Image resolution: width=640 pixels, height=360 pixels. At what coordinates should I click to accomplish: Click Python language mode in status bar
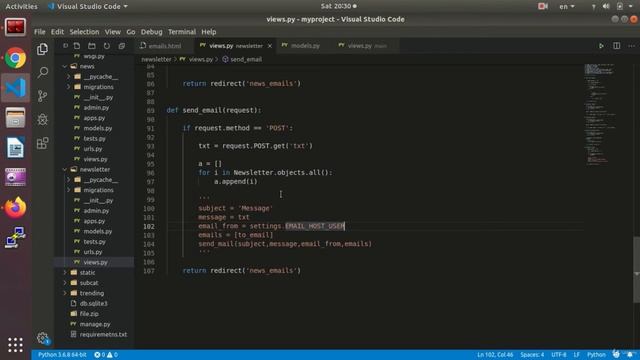click(596, 355)
